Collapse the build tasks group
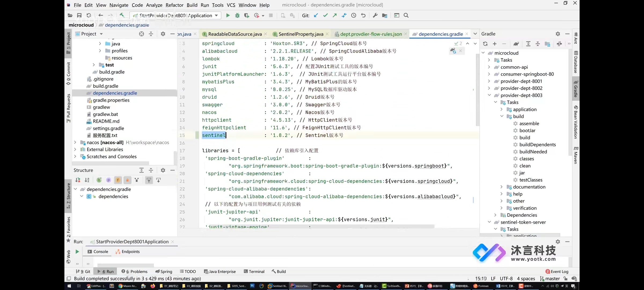The width and height of the screenshot is (644, 290). (502, 116)
